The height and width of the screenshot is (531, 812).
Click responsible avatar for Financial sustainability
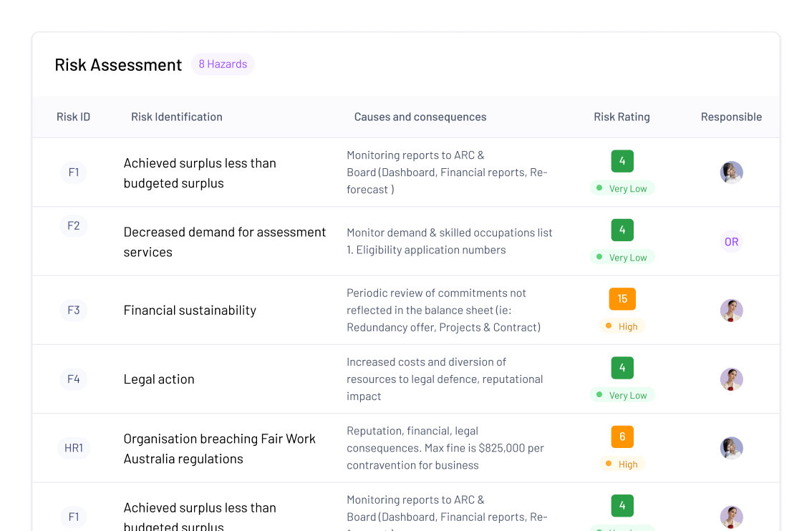731,311
